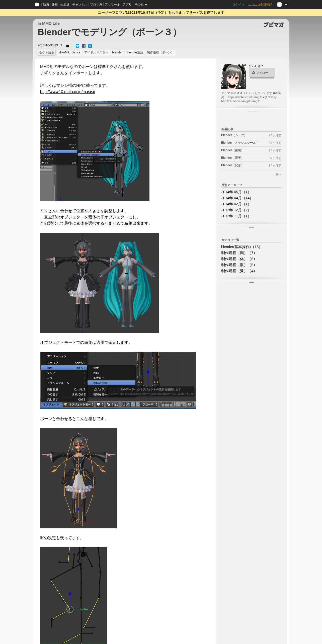Open the Miku import menu screenshot image
This screenshot has width=322, height=644.
[95, 151]
